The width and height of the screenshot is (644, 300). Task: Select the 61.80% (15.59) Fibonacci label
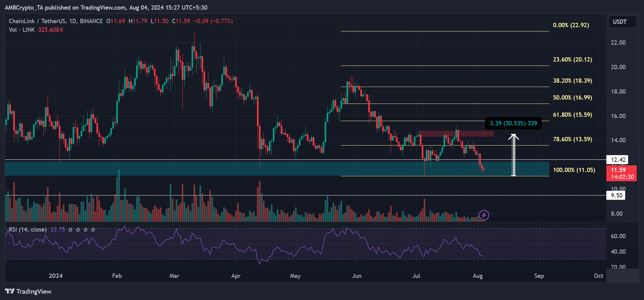573,115
